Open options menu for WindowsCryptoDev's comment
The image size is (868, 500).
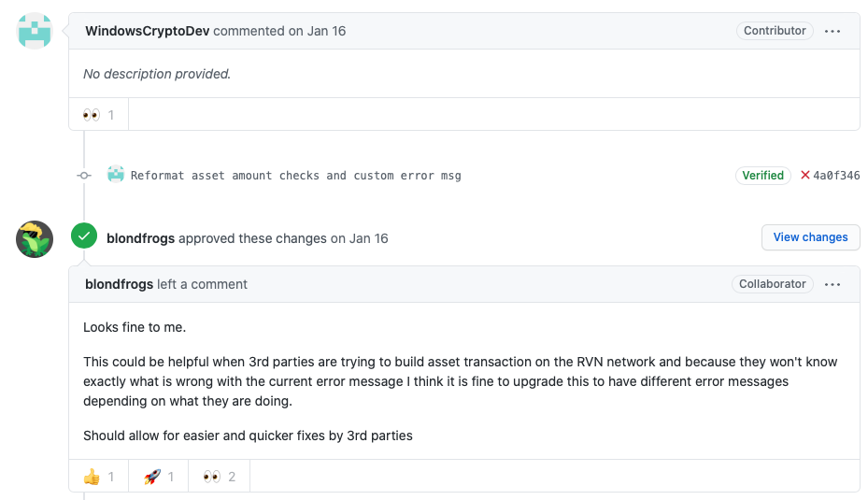pyautogui.click(x=832, y=31)
